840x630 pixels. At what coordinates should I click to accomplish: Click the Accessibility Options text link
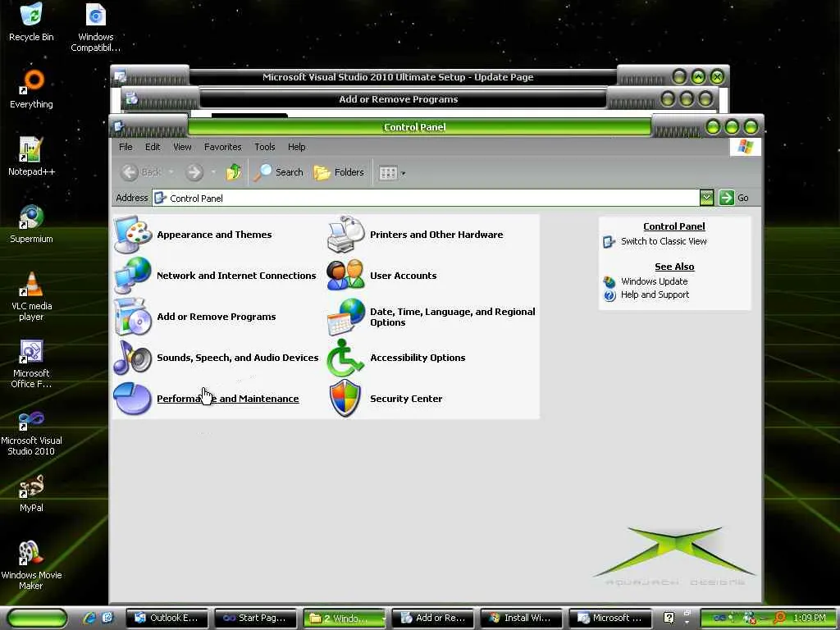(418, 358)
